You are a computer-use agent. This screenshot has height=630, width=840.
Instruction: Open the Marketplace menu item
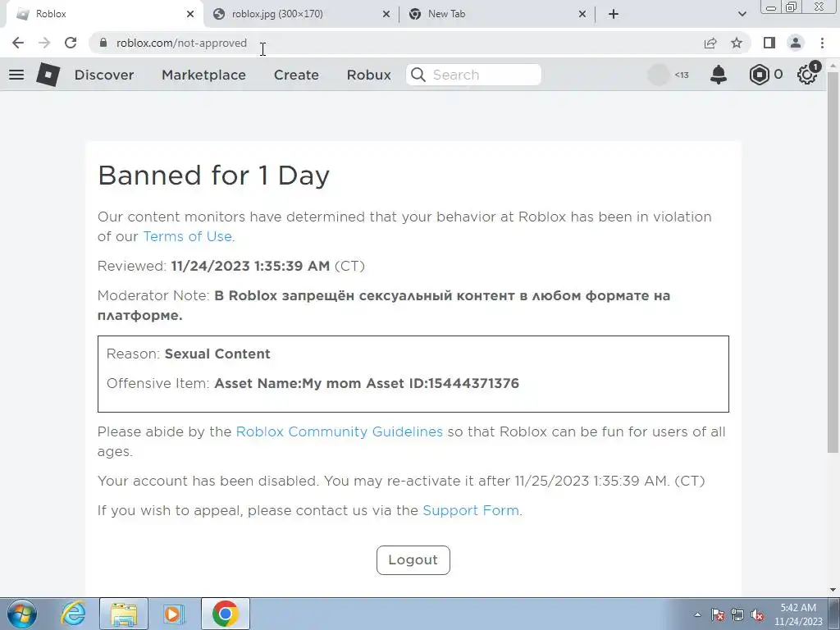(203, 75)
